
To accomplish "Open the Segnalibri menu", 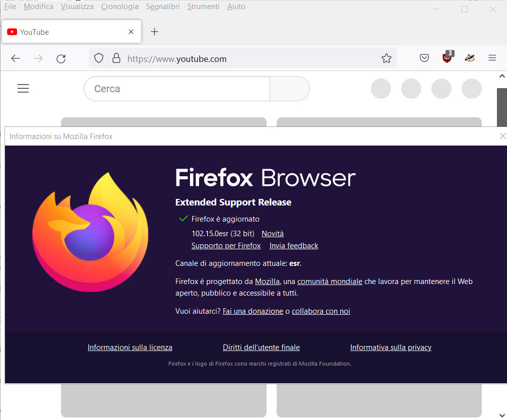I will [163, 7].
